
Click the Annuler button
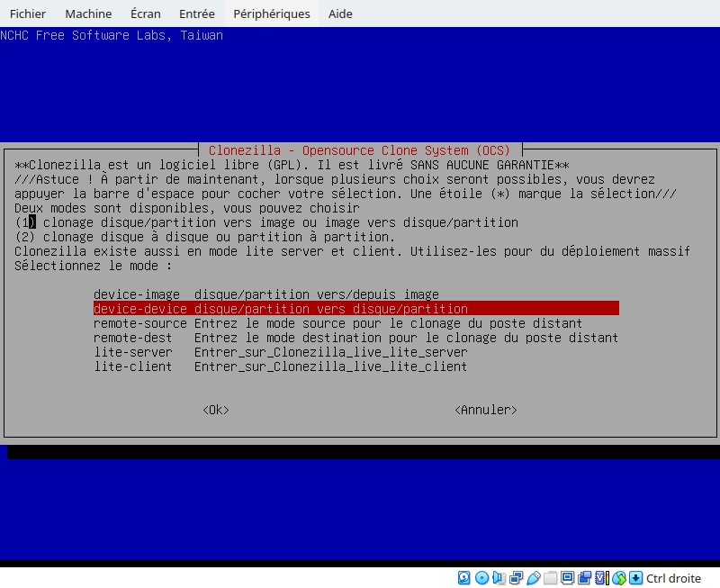coord(486,410)
